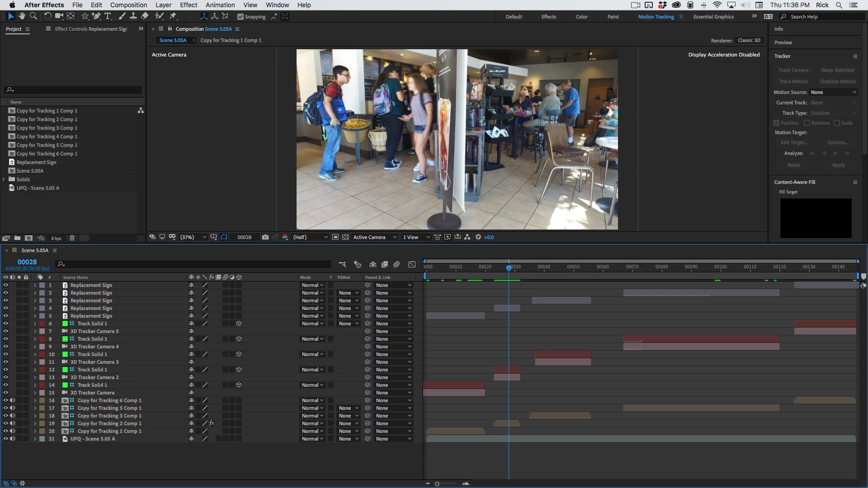This screenshot has height=488, width=868.
Task: Hide layer 1, Replacement Sign, with the eye icon
Action: pyautogui.click(x=5, y=285)
